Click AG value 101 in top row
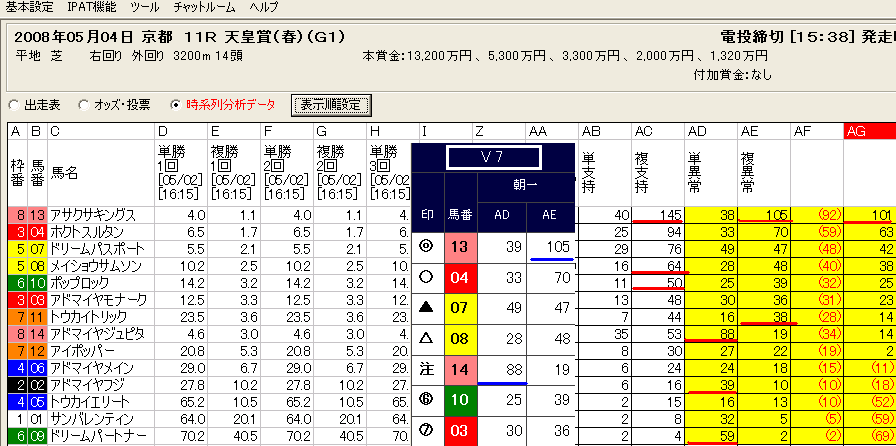Screen dimensions: 896x446 tap(882, 216)
